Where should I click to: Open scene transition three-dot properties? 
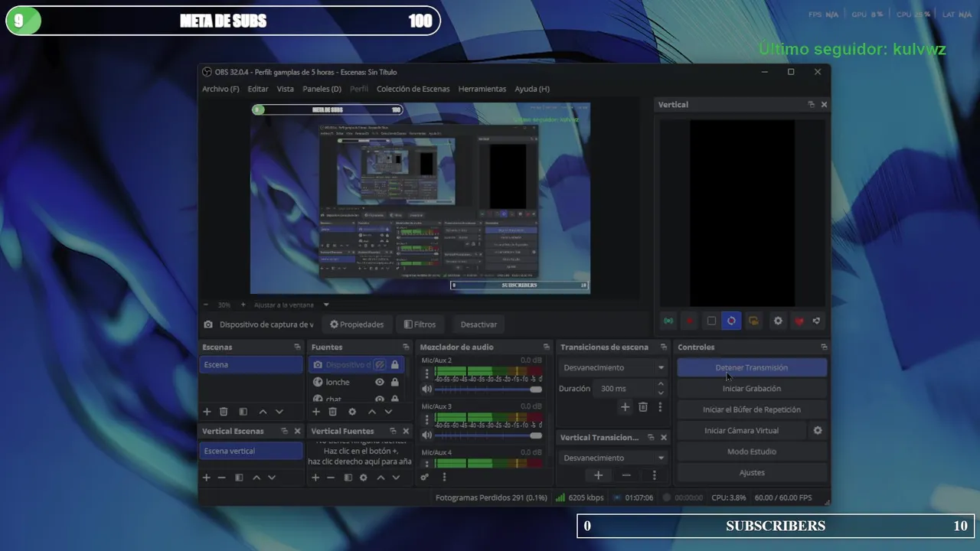(660, 407)
